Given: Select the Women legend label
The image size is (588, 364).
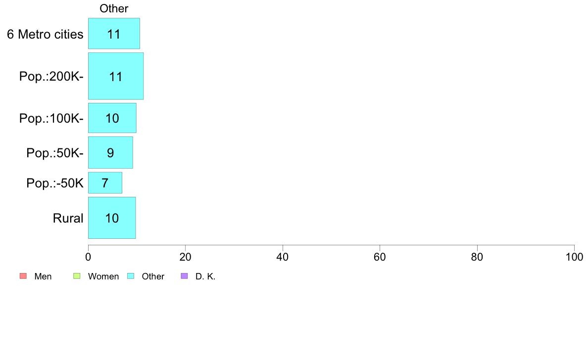Looking at the screenshot, I should coord(103,276).
